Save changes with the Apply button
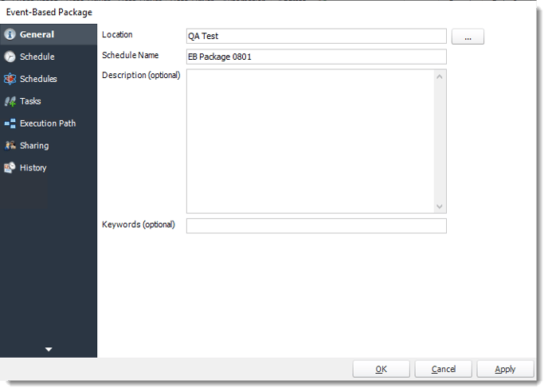The image size is (548, 392). coord(505,369)
